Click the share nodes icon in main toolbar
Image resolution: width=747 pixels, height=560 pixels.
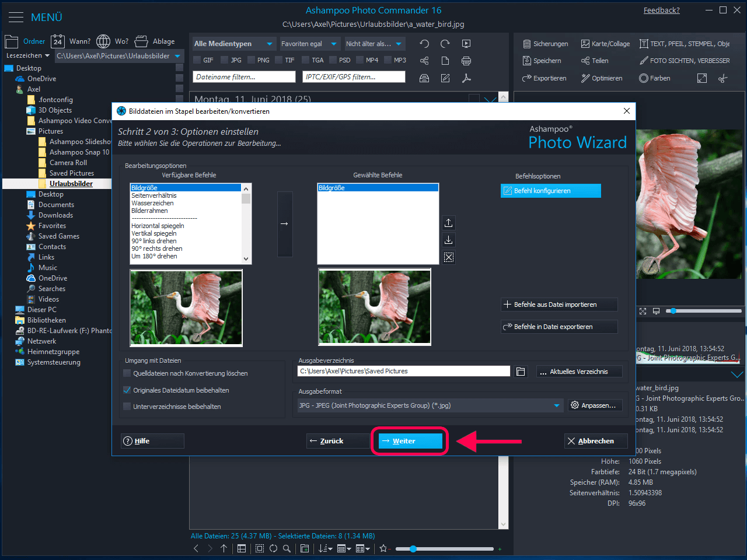pyautogui.click(x=424, y=61)
